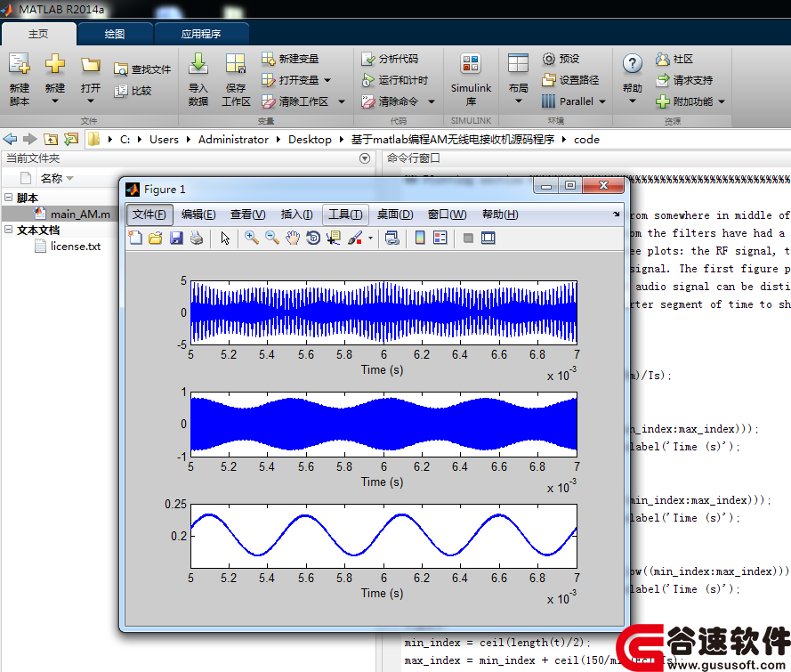This screenshot has height=672, width=791.
Task: Expand the 打开变量 dropdown arrow
Action: pyautogui.click(x=327, y=80)
